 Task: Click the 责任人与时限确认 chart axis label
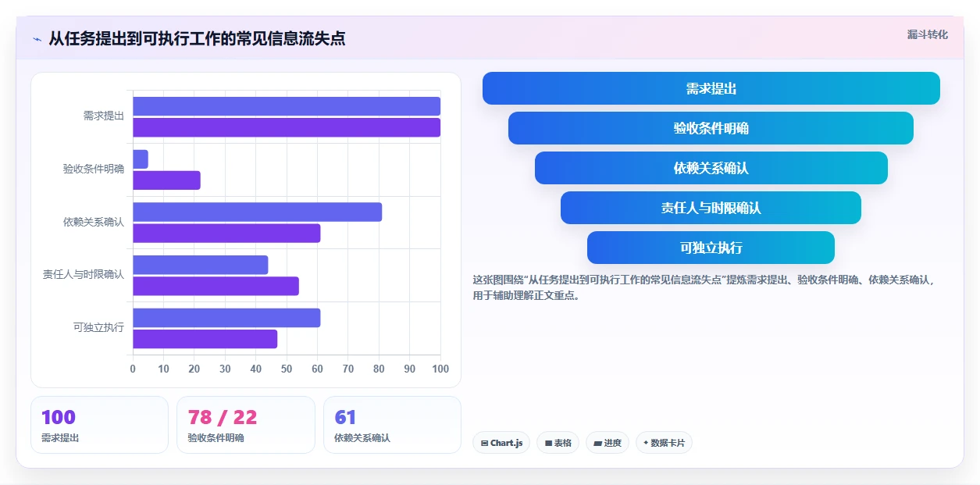(x=84, y=274)
